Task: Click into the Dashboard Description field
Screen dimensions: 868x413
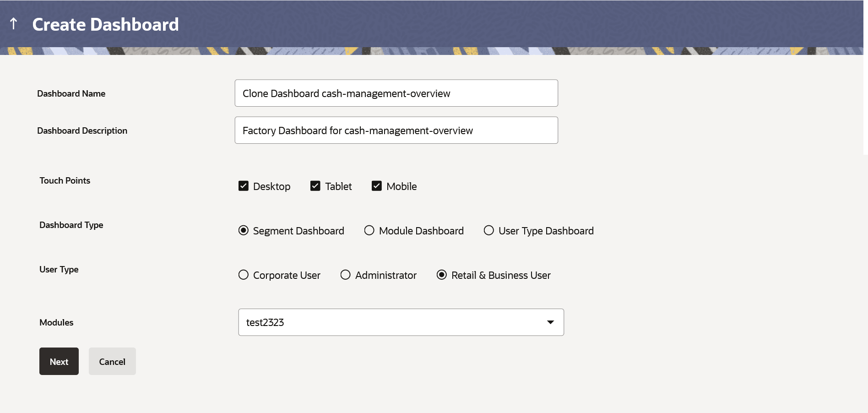Action: pos(396,130)
